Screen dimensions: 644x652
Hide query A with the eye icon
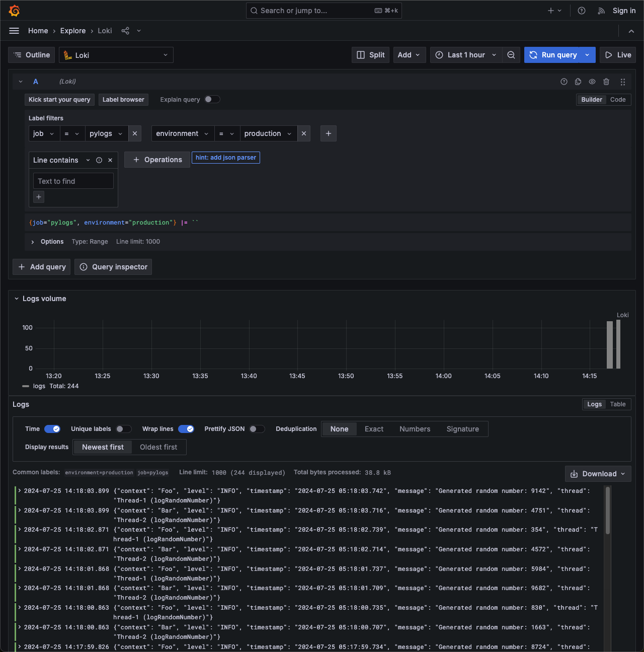592,81
